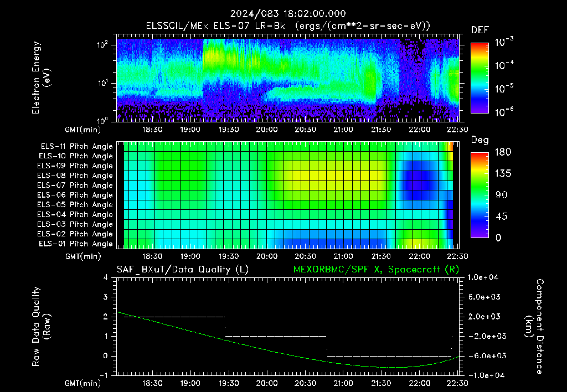Viewport: 567px width, 392px height.
Task: Click the timestamp title 2024/083 18:02:00.000
Action: coord(288,14)
